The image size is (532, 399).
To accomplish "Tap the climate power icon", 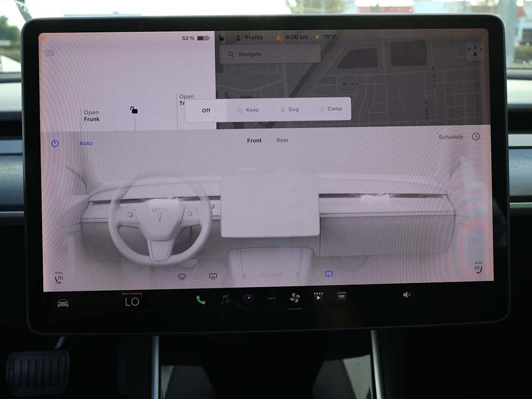I will (55, 143).
